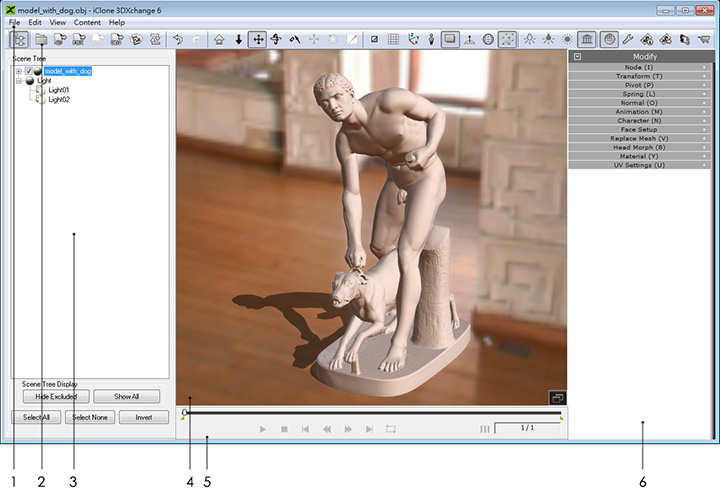This screenshot has width=720, height=504.
Task: Click the bright sun light icon
Action: (x=568, y=39)
